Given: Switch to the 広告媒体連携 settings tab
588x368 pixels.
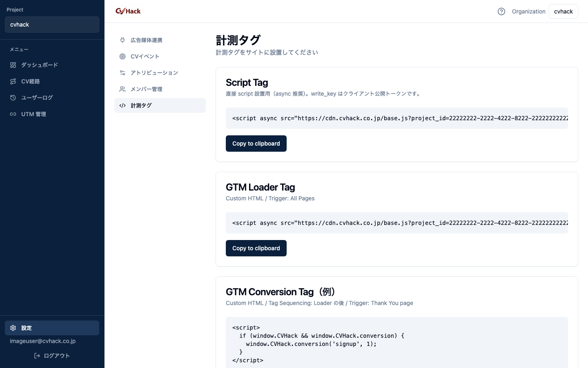Looking at the screenshot, I should [x=160, y=40].
